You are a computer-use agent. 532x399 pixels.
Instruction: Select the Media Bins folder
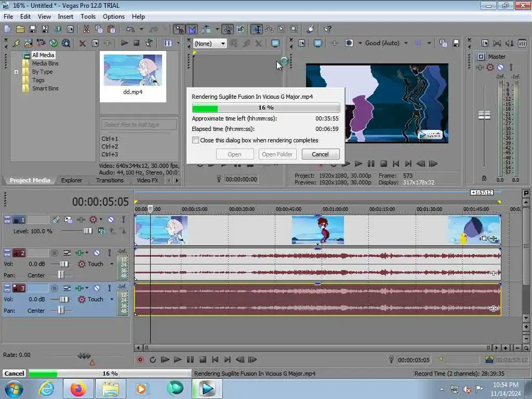pyautogui.click(x=45, y=63)
